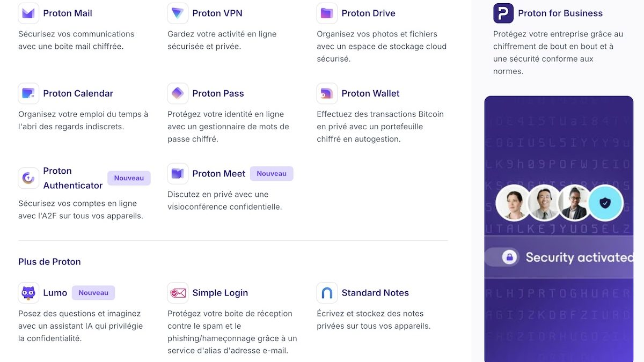Click the Nouveau badge beside Proton Meet

pos(272,174)
